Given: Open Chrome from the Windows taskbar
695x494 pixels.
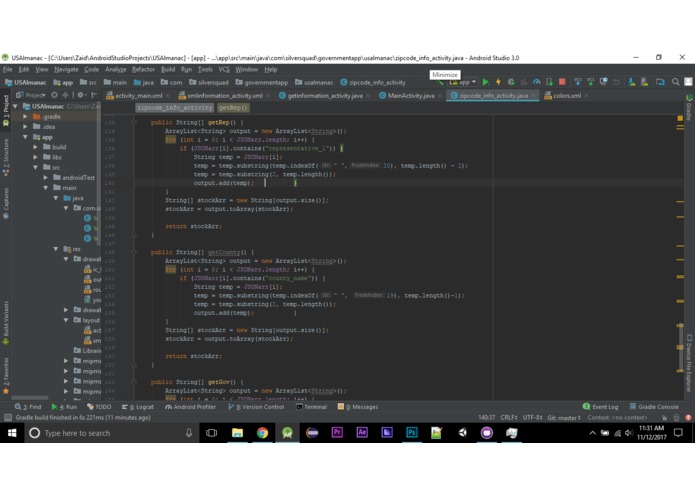Looking at the screenshot, I should (262, 433).
